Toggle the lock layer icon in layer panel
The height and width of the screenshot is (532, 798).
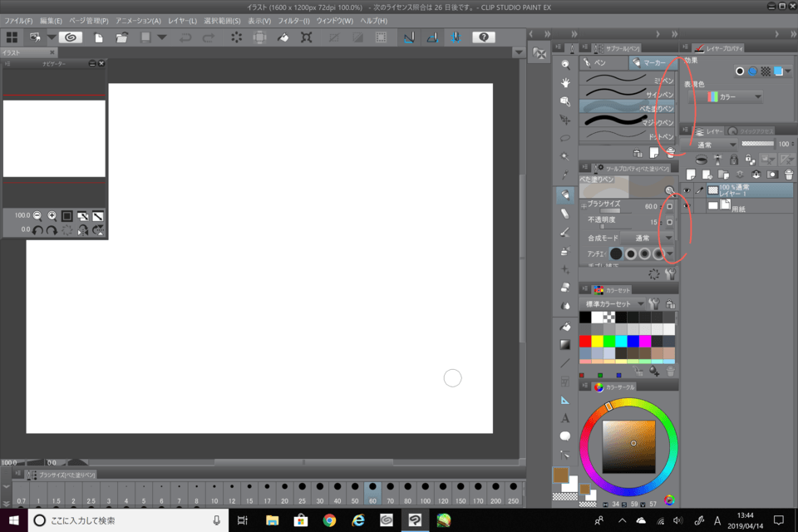pyautogui.click(x=734, y=159)
